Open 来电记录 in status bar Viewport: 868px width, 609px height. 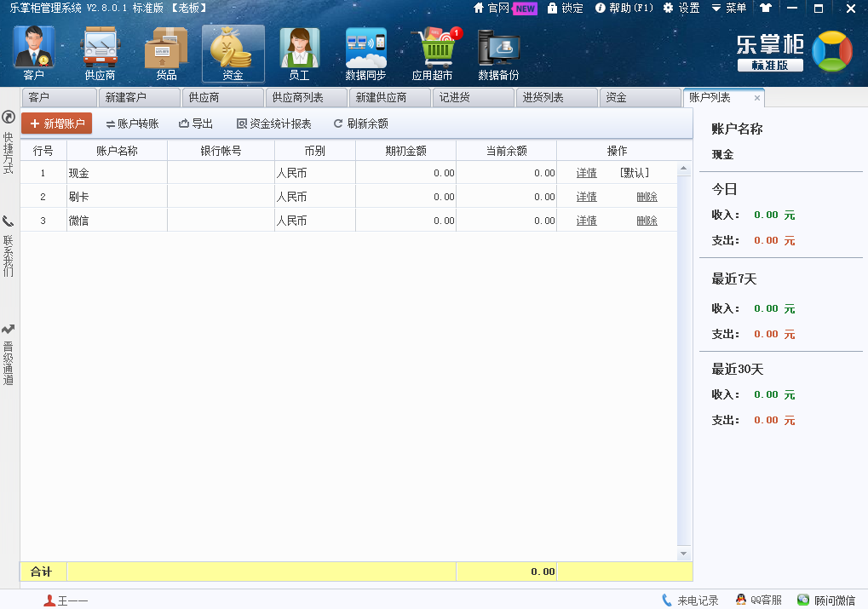pos(690,600)
